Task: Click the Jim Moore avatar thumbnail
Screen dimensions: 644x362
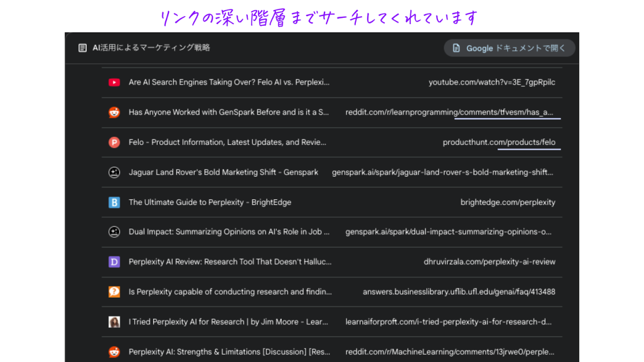Action: (x=114, y=322)
